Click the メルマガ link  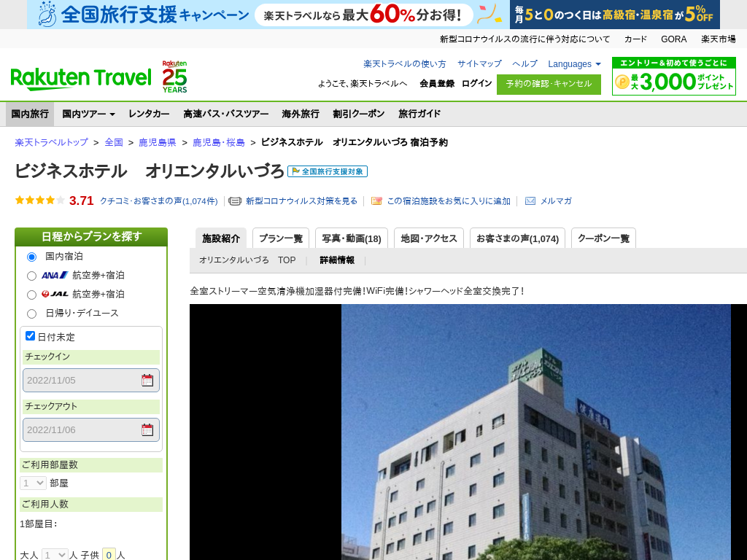point(556,201)
